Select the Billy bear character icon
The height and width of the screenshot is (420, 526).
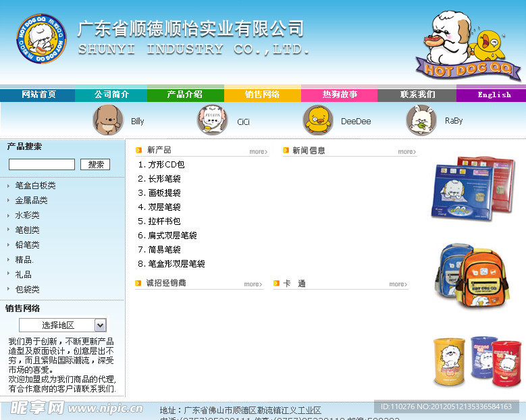[x=108, y=120]
